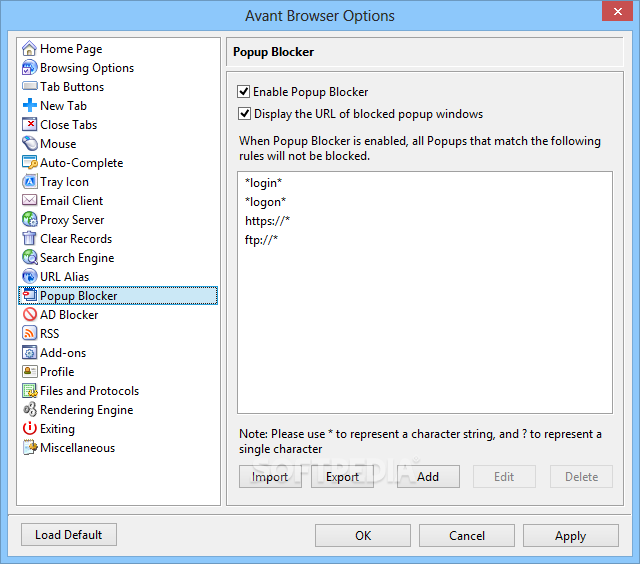Select Files and Protocols entry
Viewport: 640px width, 564px height.
(89, 391)
